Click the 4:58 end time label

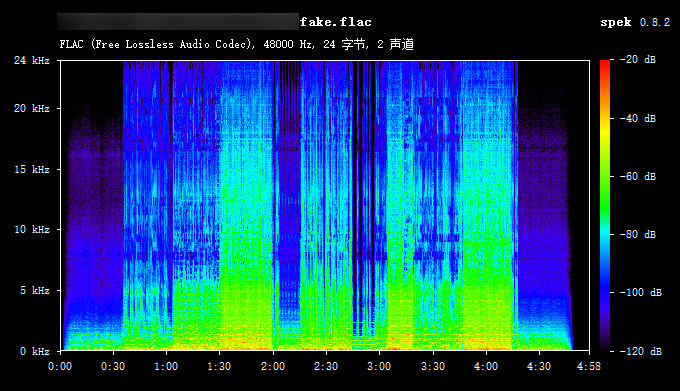(x=589, y=367)
